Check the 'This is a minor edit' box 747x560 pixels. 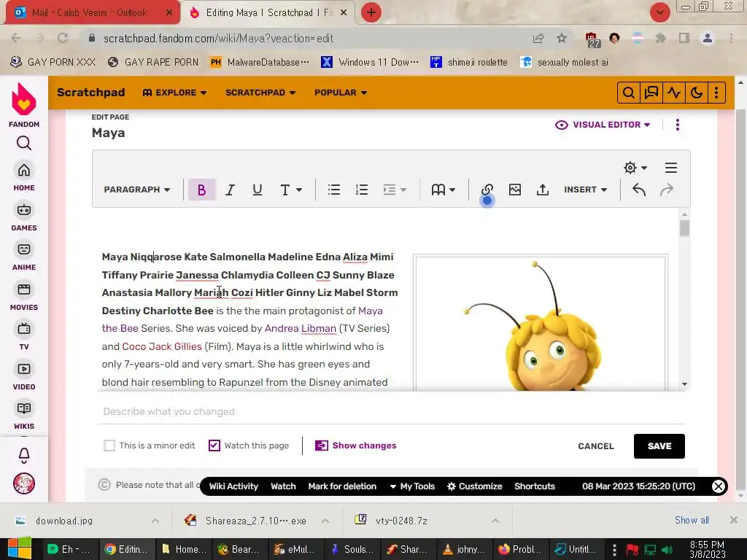(x=109, y=446)
